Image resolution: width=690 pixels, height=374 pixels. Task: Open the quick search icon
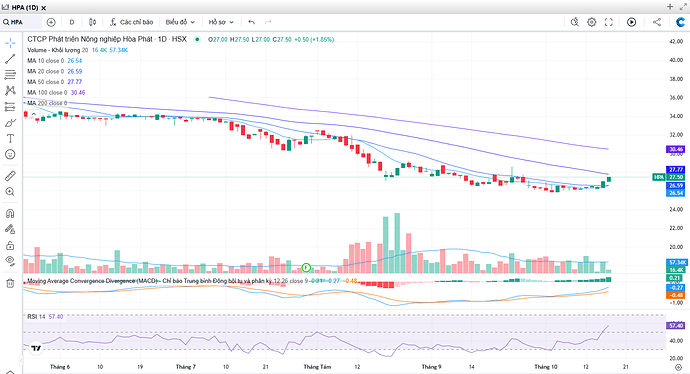coord(575,22)
